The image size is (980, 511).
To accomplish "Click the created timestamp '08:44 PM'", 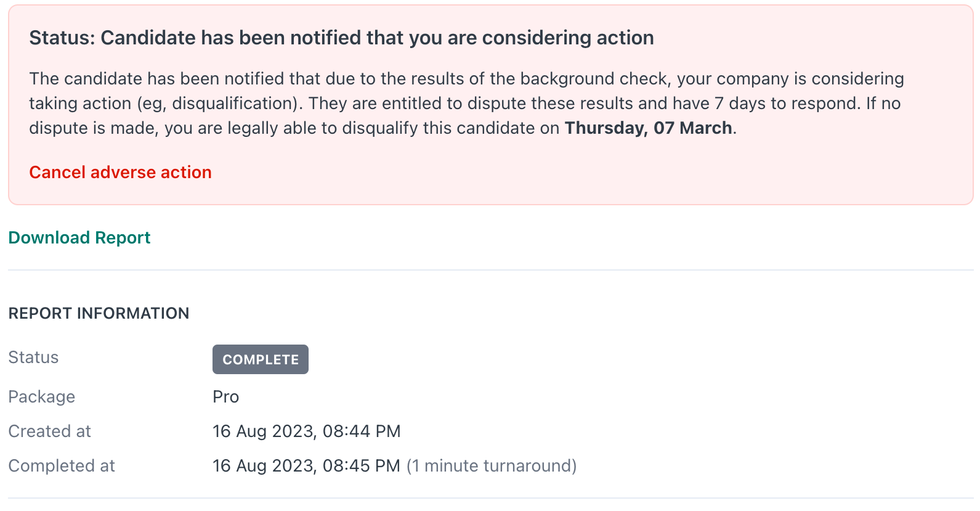I will pos(362,431).
